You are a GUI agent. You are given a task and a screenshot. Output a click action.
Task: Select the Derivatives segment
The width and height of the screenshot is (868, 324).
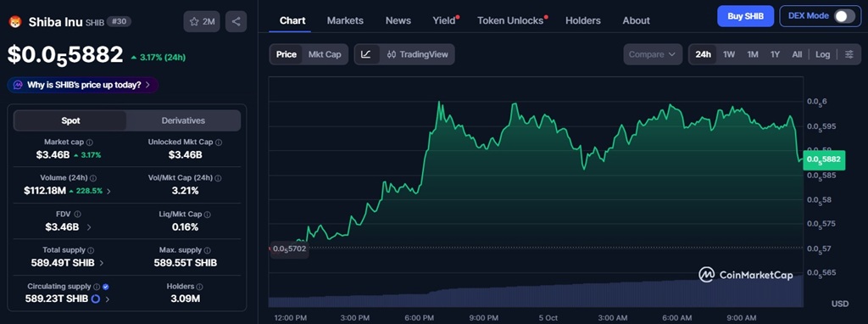(x=183, y=120)
